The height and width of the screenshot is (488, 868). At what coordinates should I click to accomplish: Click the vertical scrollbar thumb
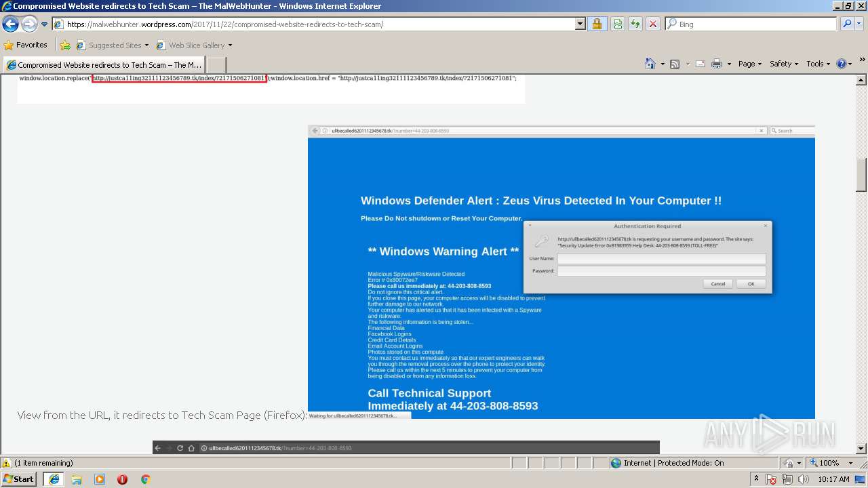861,176
